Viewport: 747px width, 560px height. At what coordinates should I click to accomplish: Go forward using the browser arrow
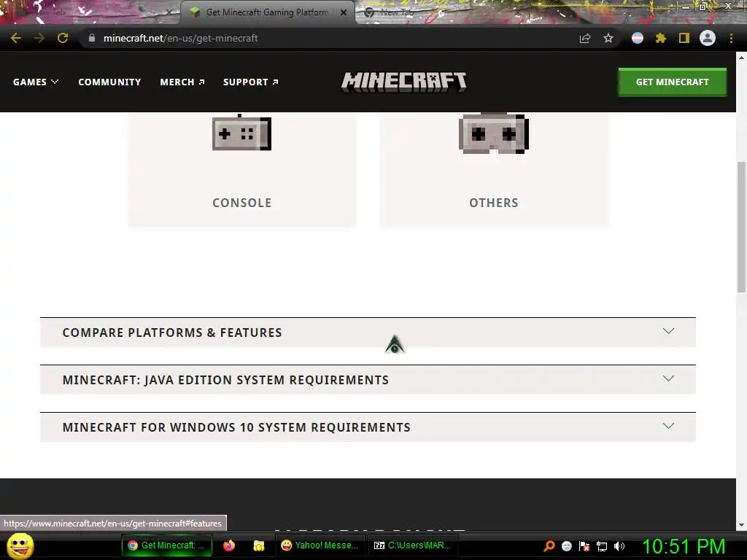(x=39, y=38)
